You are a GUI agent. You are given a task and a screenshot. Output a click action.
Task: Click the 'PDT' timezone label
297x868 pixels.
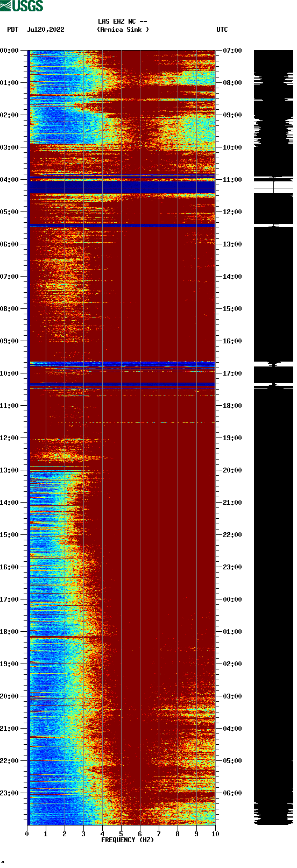click(x=13, y=30)
